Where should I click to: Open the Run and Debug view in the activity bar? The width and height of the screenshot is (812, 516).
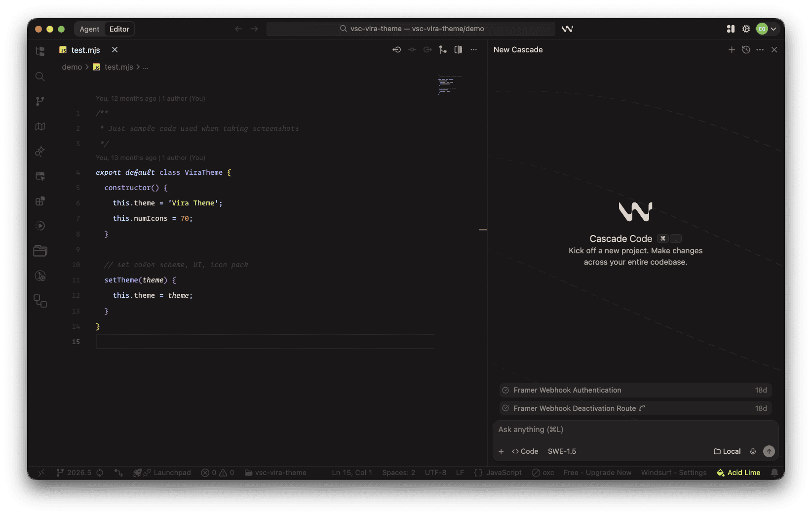coord(40,226)
